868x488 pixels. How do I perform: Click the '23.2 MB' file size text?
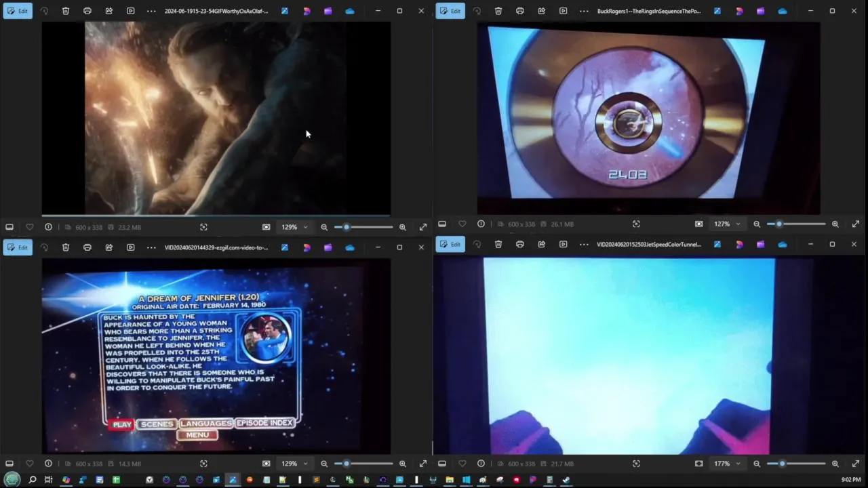point(130,227)
